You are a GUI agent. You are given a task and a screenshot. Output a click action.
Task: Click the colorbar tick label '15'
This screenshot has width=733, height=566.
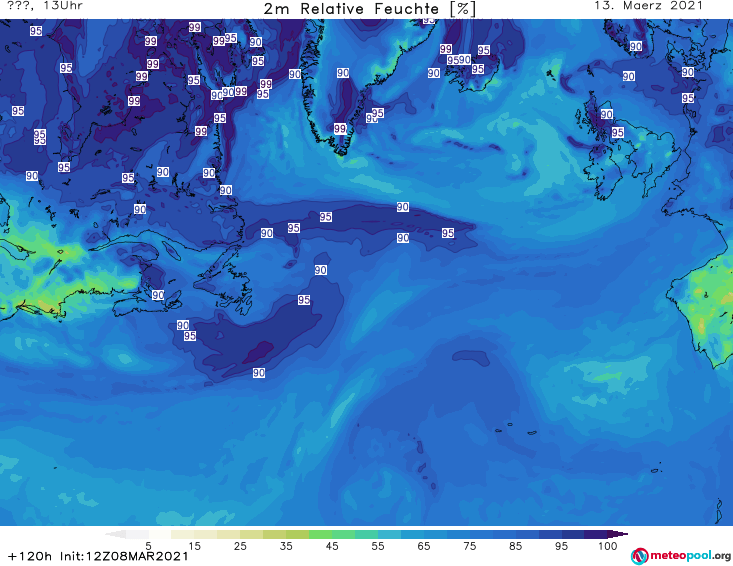[x=194, y=545]
